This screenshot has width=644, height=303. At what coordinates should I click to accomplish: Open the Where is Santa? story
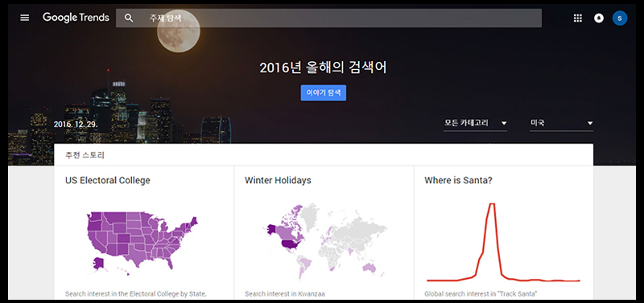click(x=458, y=180)
